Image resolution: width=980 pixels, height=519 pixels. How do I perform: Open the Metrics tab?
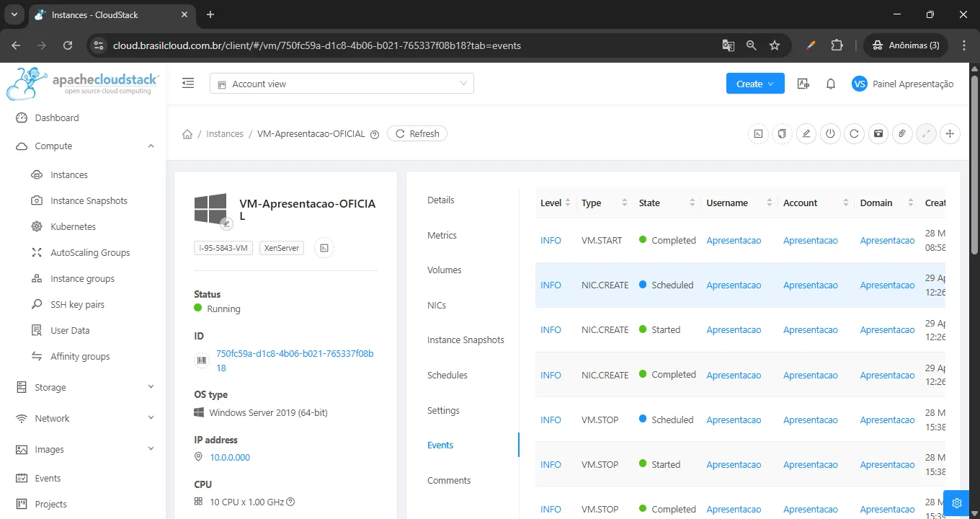click(442, 236)
